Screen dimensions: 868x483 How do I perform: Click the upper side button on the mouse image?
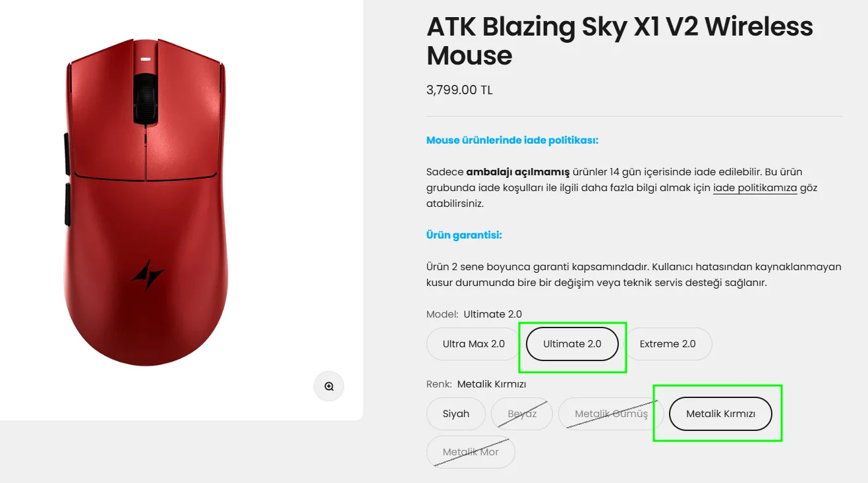click(x=67, y=154)
